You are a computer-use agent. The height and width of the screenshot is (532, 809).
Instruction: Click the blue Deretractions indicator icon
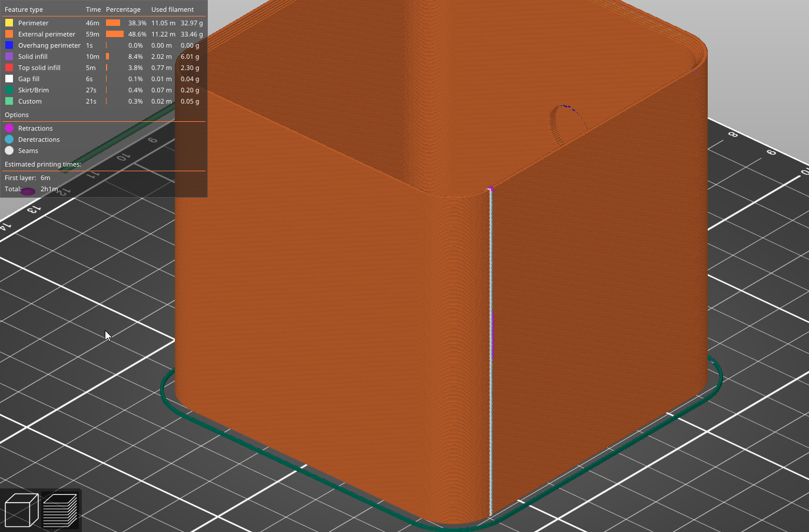(x=8, y=139)
